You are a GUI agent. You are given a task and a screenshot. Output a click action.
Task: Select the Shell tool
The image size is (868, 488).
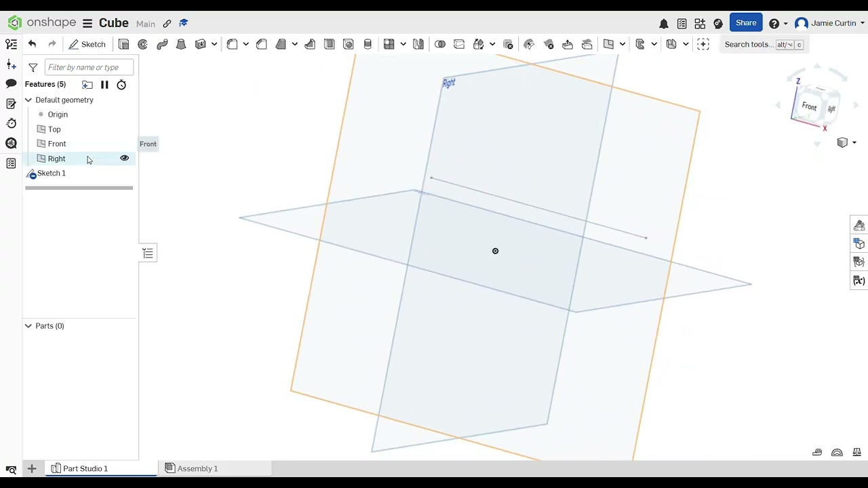[x=329, y=44]
